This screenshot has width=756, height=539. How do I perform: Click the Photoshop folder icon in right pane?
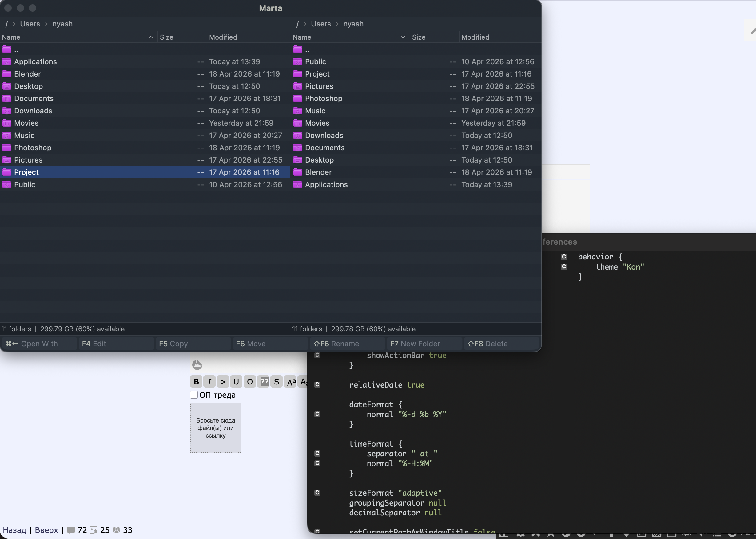298,99
